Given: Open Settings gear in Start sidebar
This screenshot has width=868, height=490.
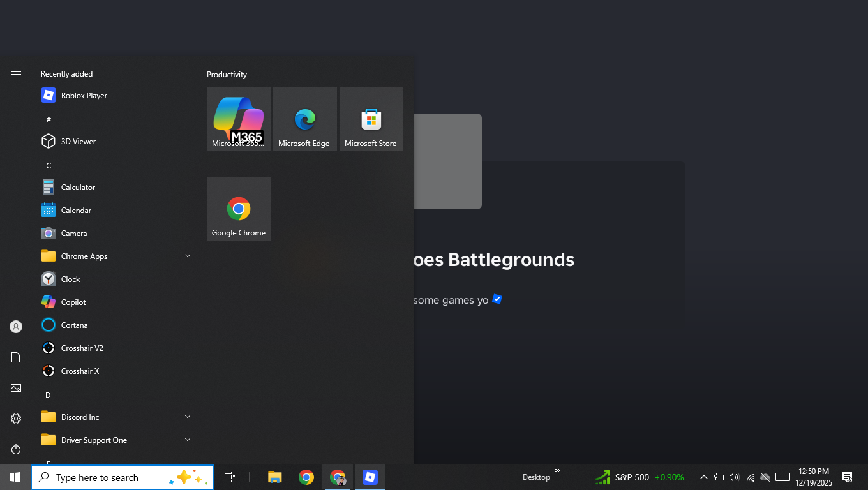Looking at the screenshot, I should pyautogui.click(x=16, y=419).
